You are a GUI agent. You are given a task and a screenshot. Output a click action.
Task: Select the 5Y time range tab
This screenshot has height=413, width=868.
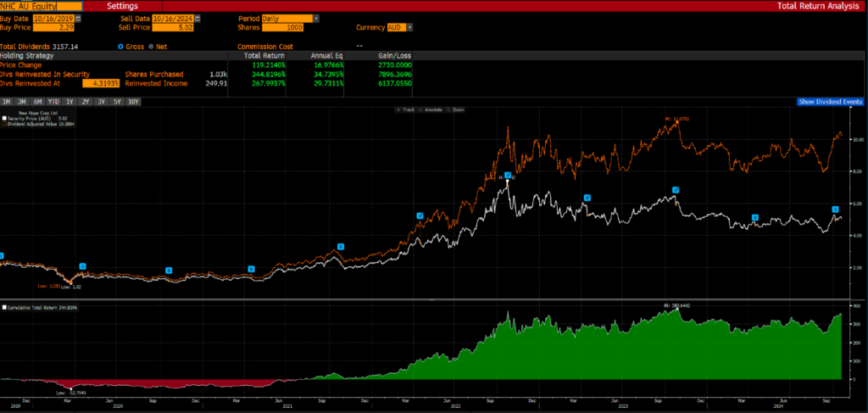tap(118, 102)
